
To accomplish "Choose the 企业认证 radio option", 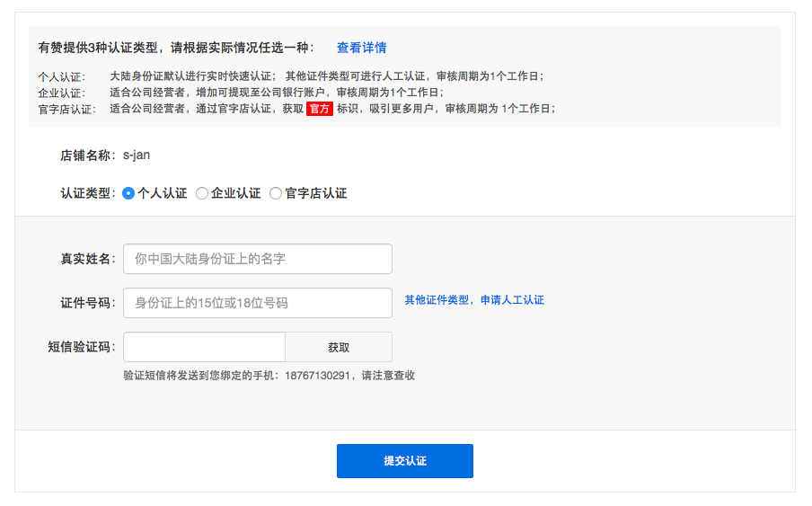I will tap(202, 193).
